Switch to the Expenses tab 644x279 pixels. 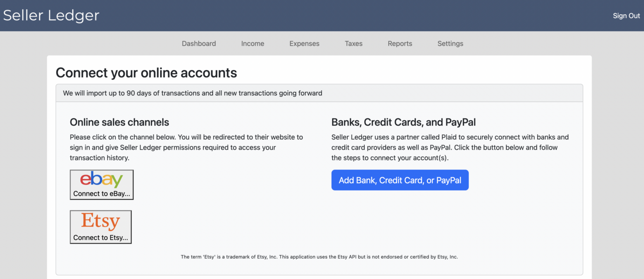point(304,44)
